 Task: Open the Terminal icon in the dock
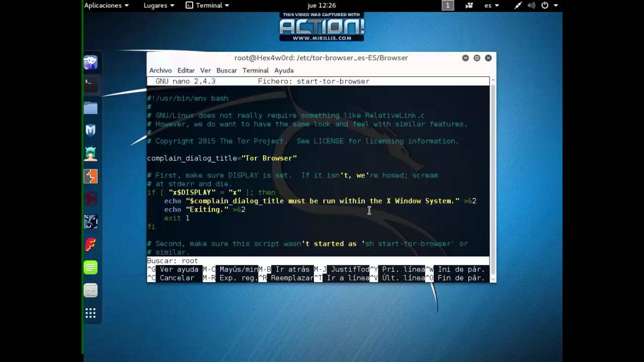click(91, 85)
